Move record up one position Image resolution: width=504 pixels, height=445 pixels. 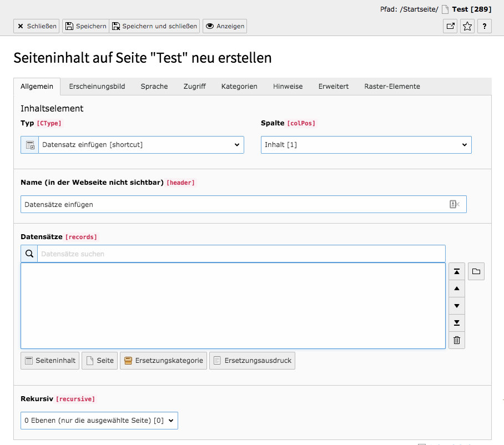coord(456,289)
